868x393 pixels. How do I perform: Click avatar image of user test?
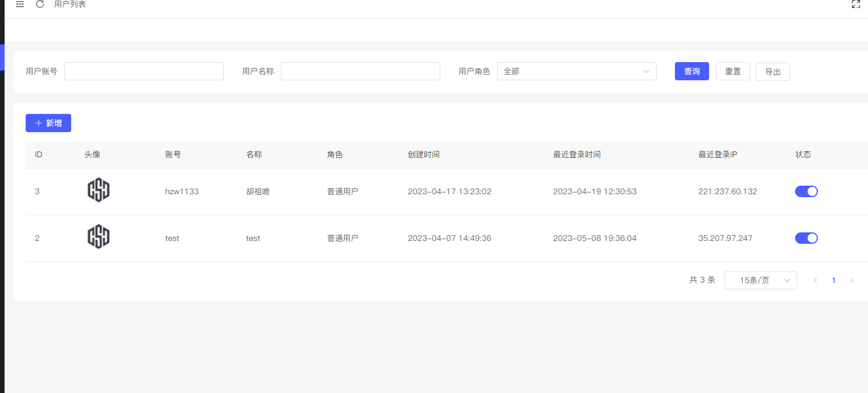pos(99,237)
